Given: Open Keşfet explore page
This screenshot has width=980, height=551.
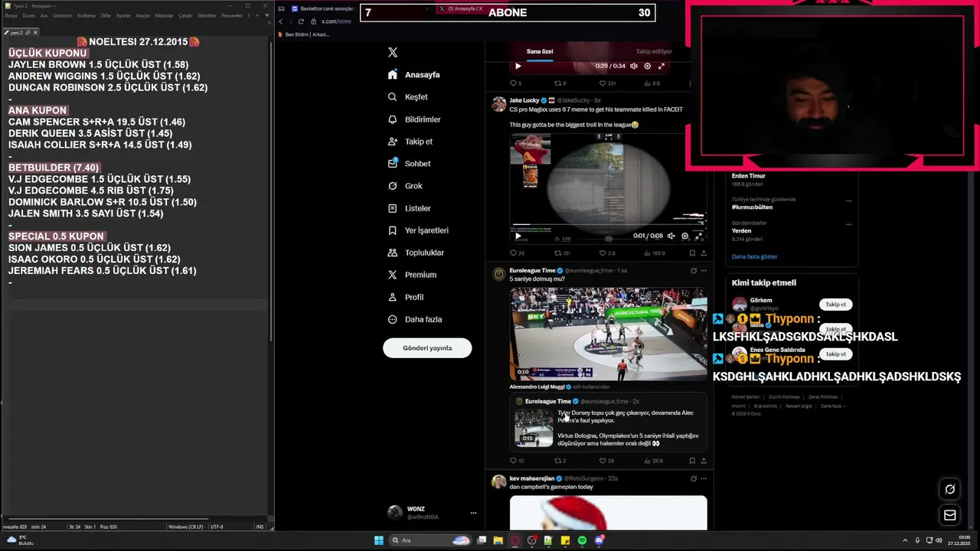Looking at the screenshot, I should click(407, 97).
